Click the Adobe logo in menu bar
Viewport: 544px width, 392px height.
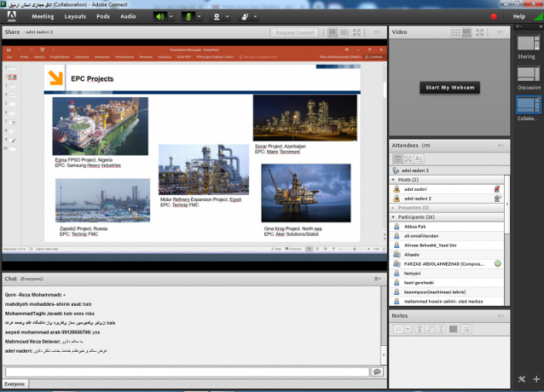click(12, 16)
